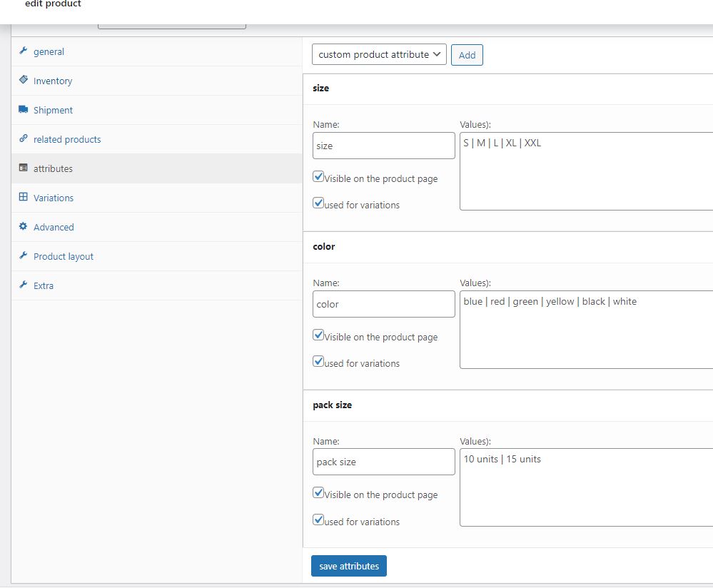Collapse the color attribute header

[x=508, y=247]
